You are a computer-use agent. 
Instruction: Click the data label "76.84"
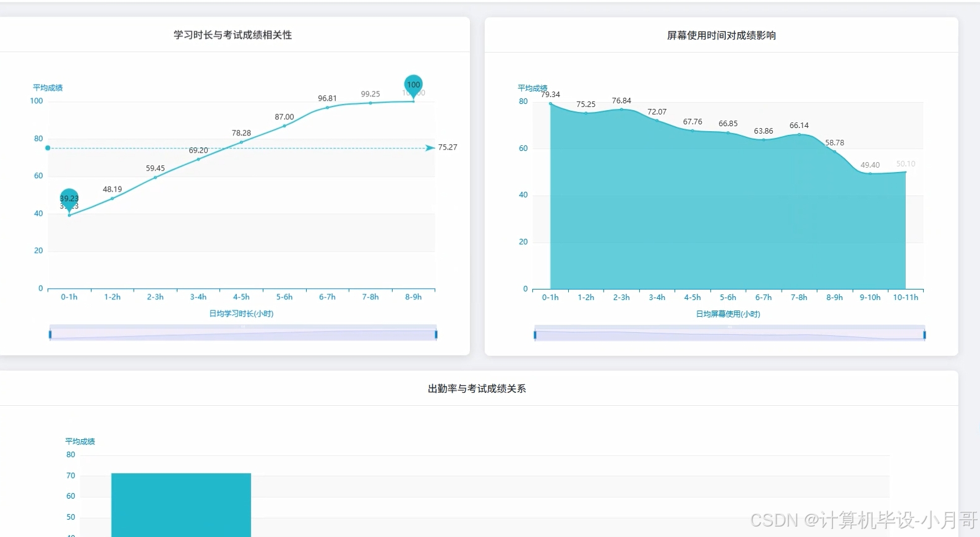(621, 101)
